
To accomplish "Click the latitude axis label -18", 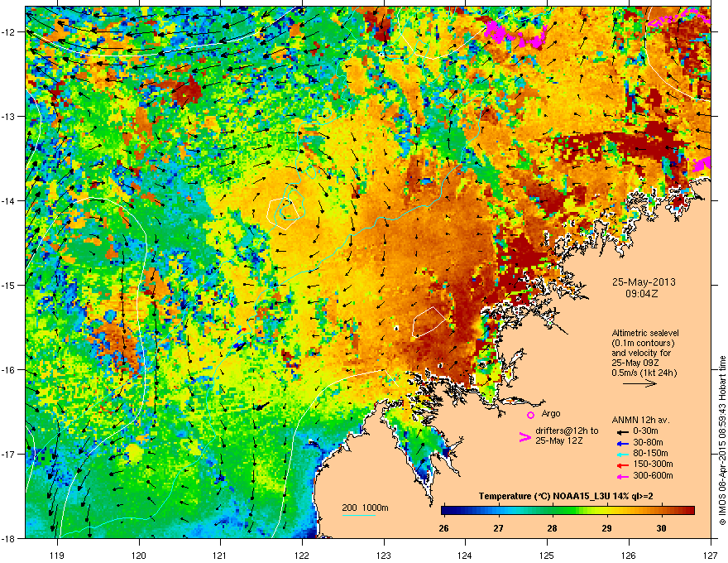I will (8, 538).
